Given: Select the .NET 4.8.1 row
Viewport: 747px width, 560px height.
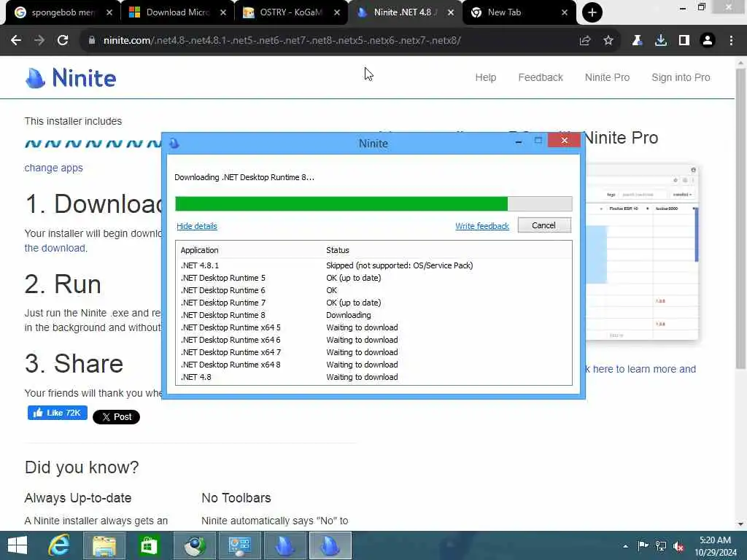Looking at the screenshot, I should [373, 265].
